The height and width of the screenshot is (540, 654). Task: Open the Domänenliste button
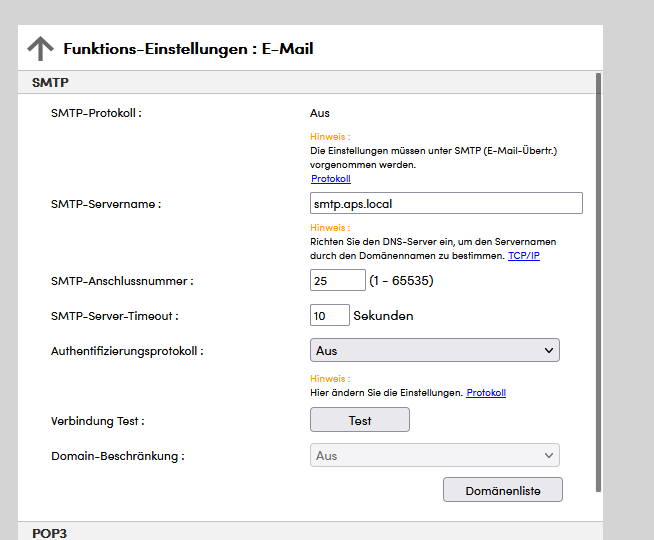(x=502, y=490)
